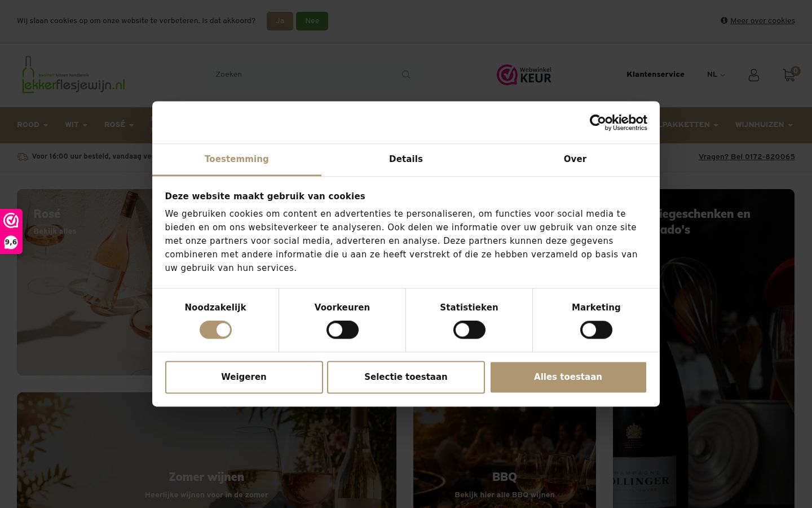This screenshot has height=508, width=812.
Task: Enable the Statistieken cookie toggle
Action: tap(469, 330)
